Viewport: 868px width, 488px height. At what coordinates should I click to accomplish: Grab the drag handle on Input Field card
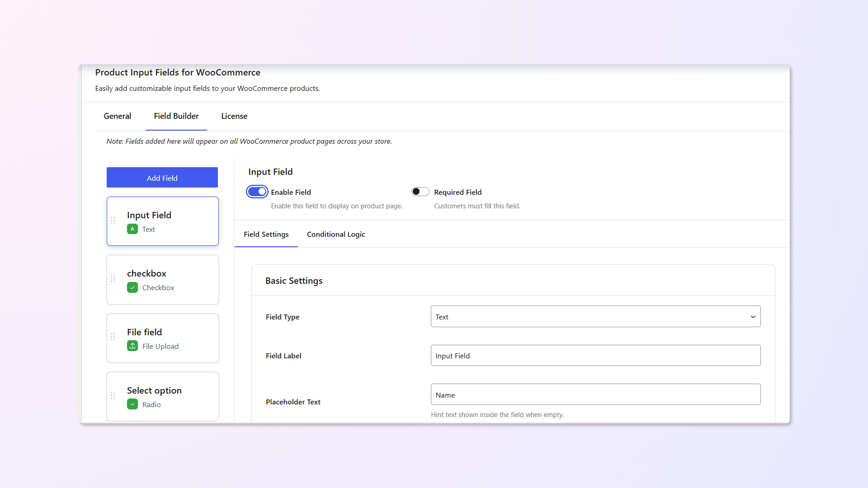(x=113, y=221)
